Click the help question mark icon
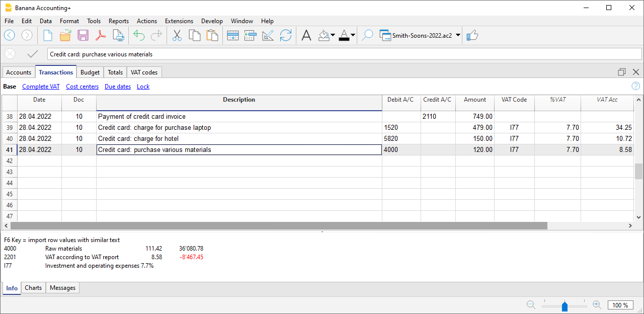This screenshot has width=644, height=314. 635,86
